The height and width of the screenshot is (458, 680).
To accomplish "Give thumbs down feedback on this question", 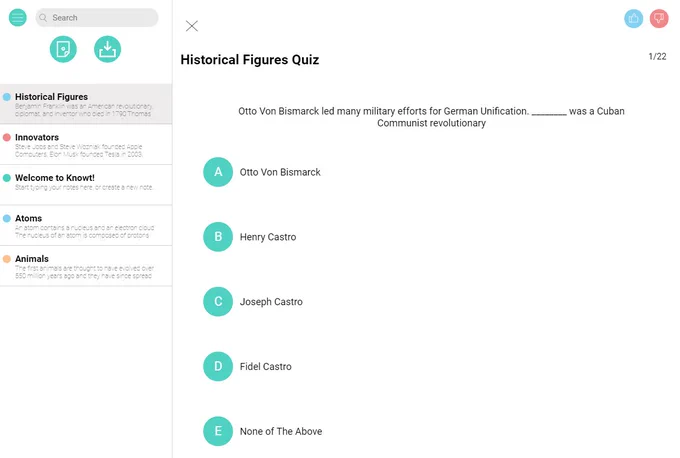I will (x=659, y=19).
